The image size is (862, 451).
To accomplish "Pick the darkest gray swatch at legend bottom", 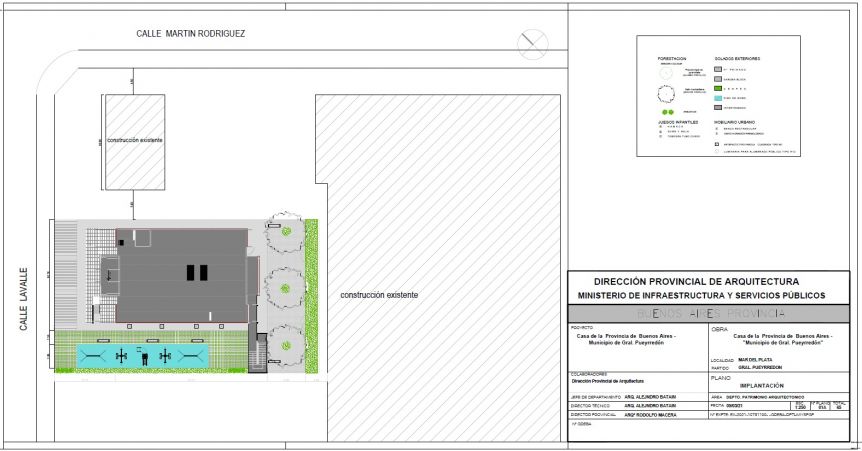I will coord(718,107).
